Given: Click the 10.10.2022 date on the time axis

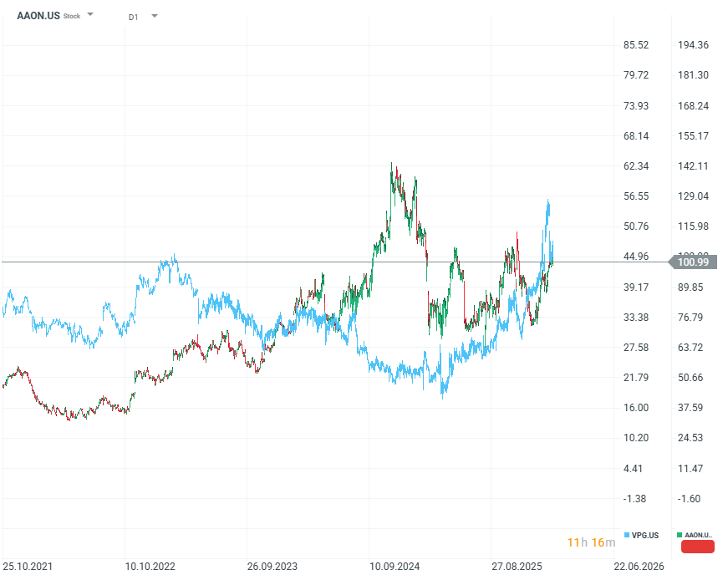Looking at the screenshot, I should 150,566.
